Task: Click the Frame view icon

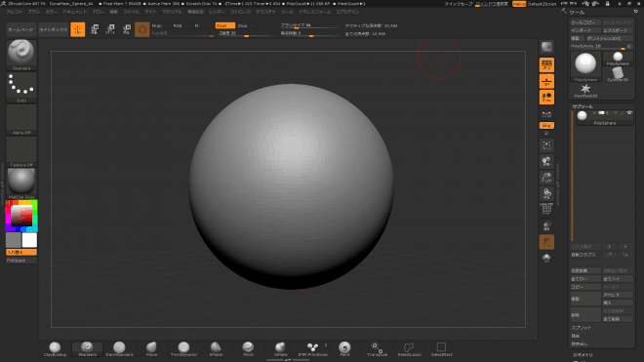Action: point(546,145)
